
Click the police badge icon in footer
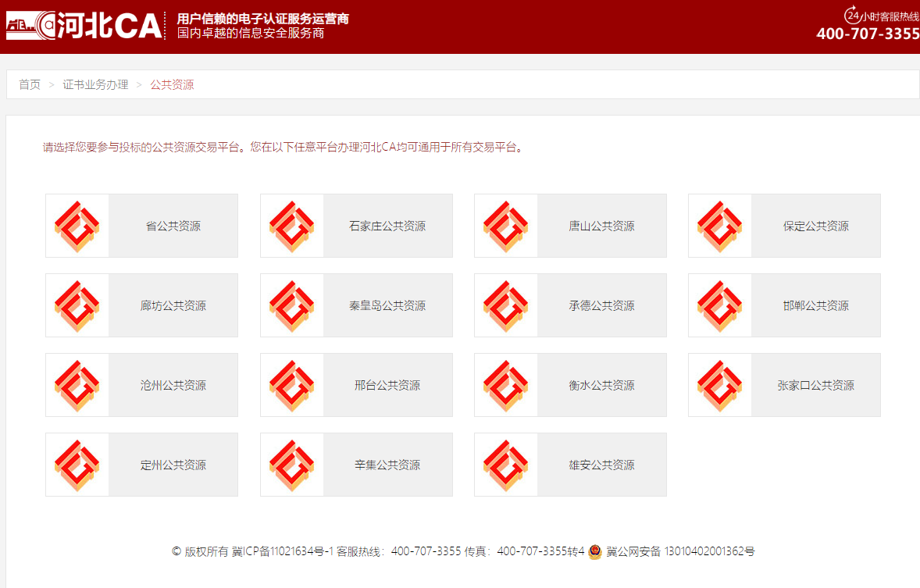(x=595, y=551)
